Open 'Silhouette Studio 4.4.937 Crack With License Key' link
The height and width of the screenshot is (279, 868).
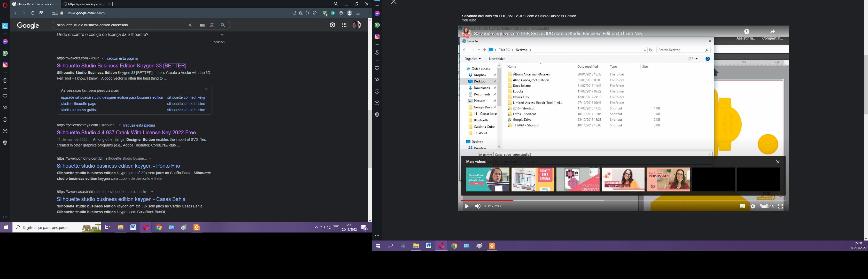(x=126, y=133)
